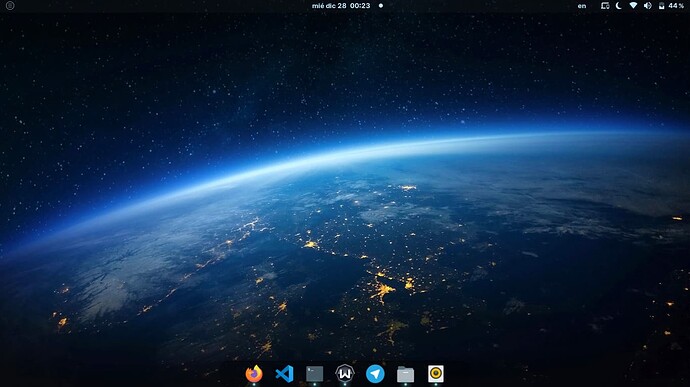690x387 pixels.
Task: Click the volume speaker indicator
Action: tap(648, 6)
